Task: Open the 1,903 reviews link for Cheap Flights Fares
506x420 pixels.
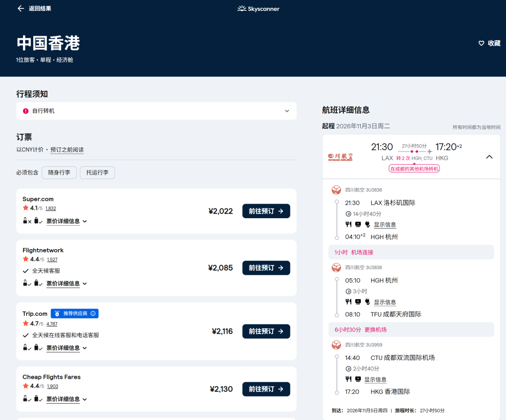Action: pyautogui.click(x=52, y=386)
